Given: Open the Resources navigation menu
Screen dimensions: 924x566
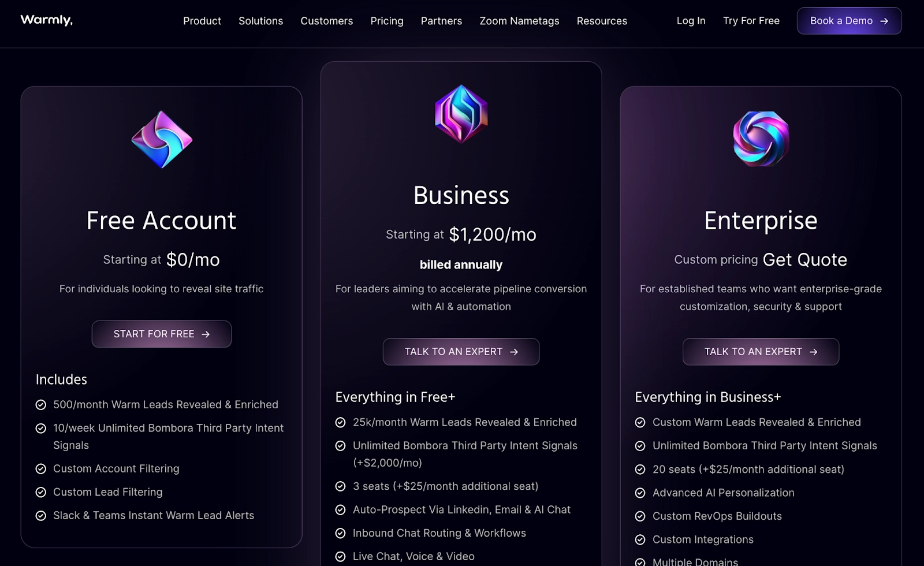Looking at the screenshot, I should (602, 21).
